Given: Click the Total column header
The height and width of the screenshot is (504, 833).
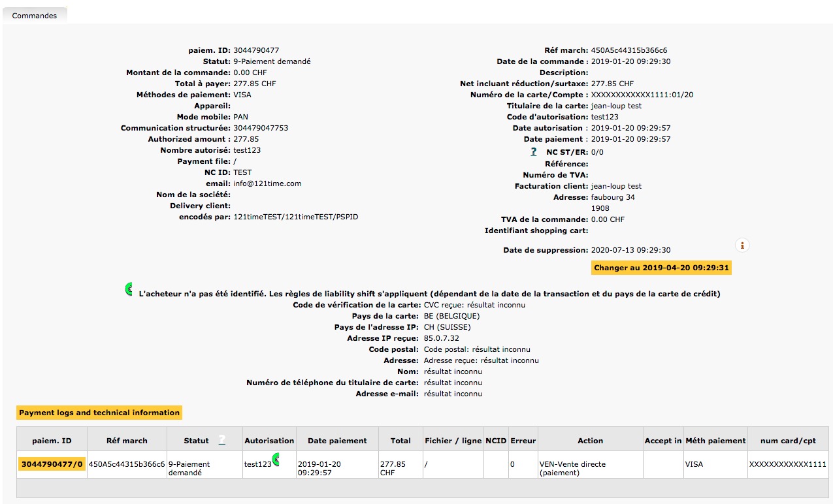Looking at the screenshot, I should pyautogui.click(x=400, y=440).
